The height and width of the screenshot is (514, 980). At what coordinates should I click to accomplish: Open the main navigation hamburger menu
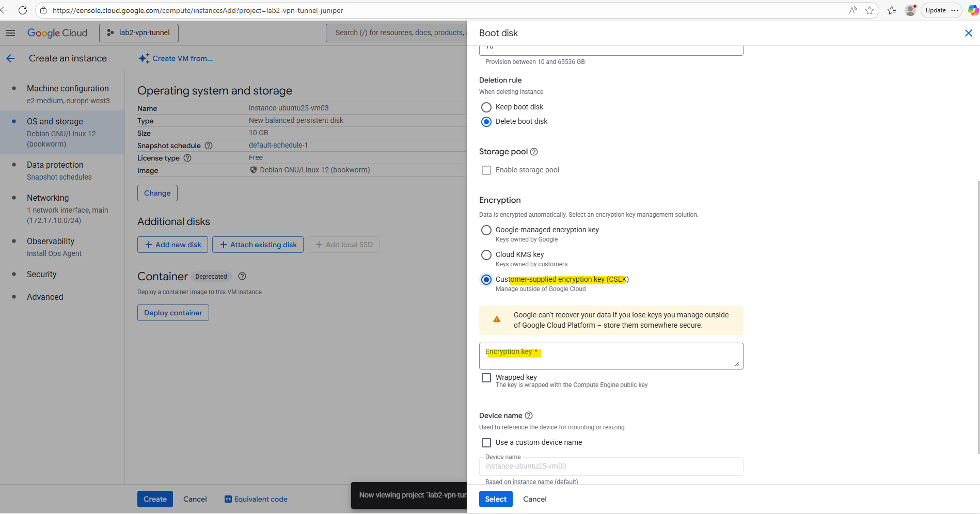[10, 33]
